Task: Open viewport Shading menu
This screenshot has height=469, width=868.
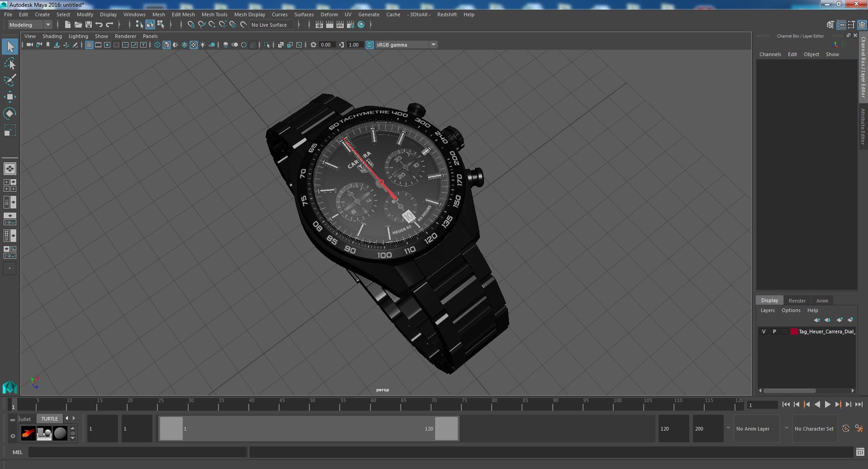Action: coord(52,36)
